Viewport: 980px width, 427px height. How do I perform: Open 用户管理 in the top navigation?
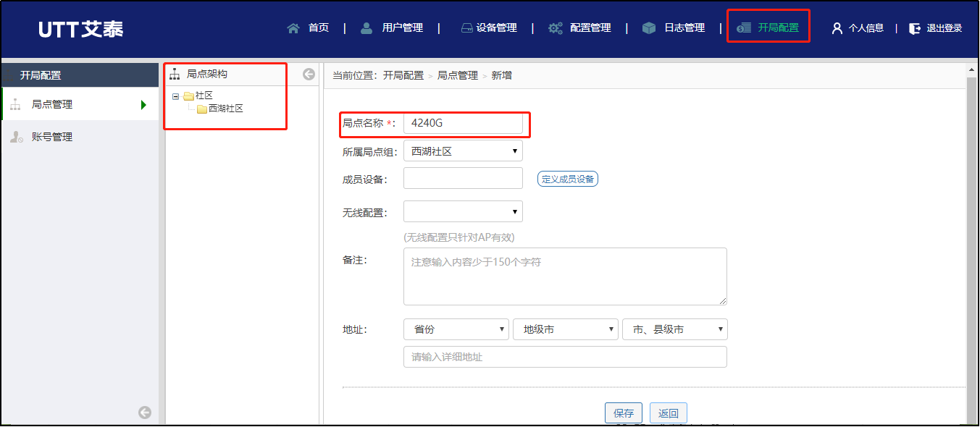[x=403, y=28]
